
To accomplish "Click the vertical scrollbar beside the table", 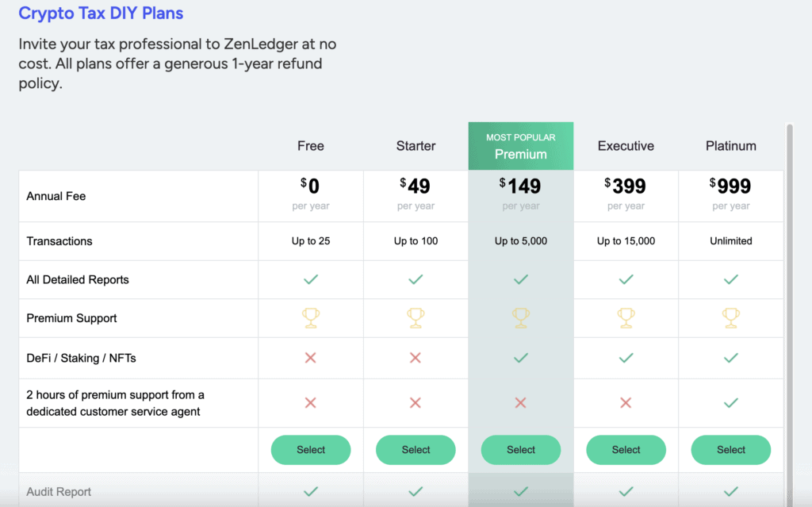I will 789,311.
